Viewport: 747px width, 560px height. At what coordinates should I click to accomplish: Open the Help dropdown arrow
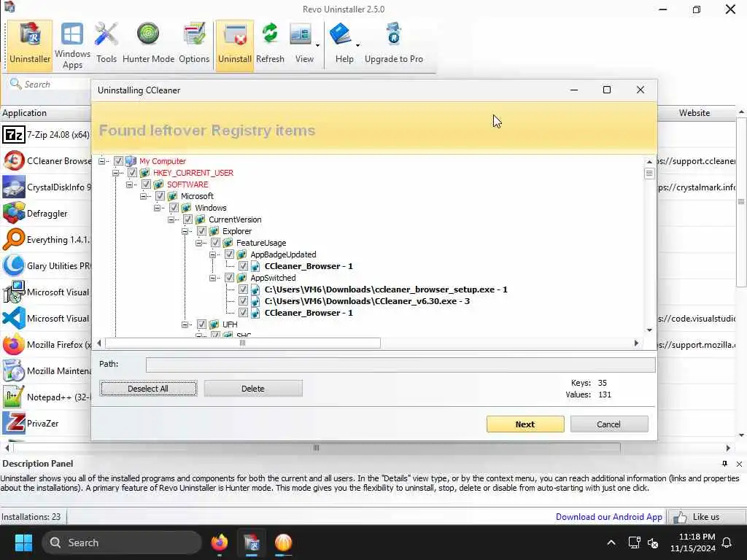pos(357,46)
